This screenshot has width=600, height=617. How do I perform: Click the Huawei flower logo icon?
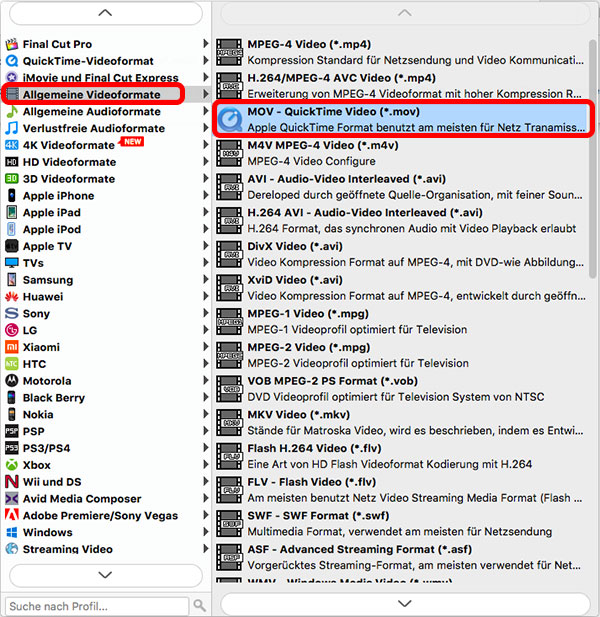[12, 297]
